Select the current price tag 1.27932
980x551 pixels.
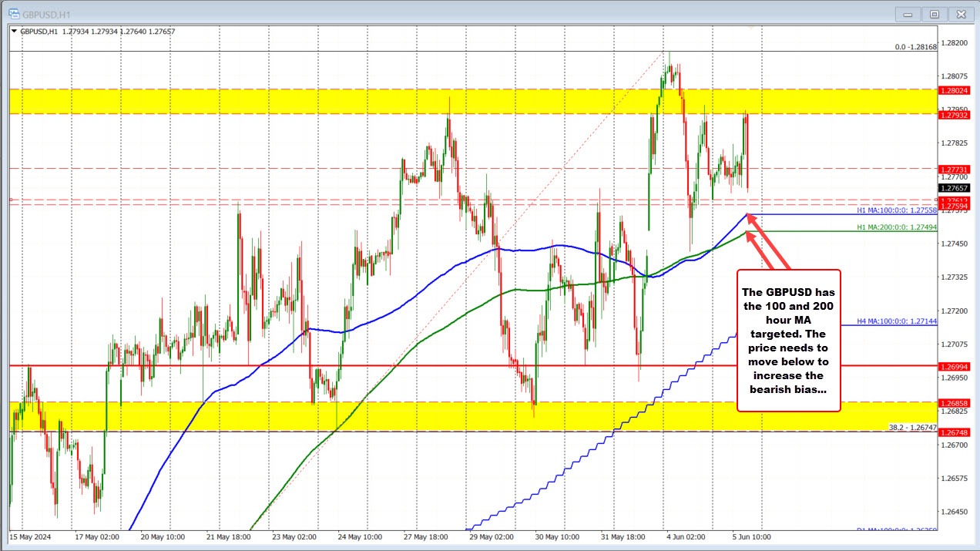click(955, 116)
